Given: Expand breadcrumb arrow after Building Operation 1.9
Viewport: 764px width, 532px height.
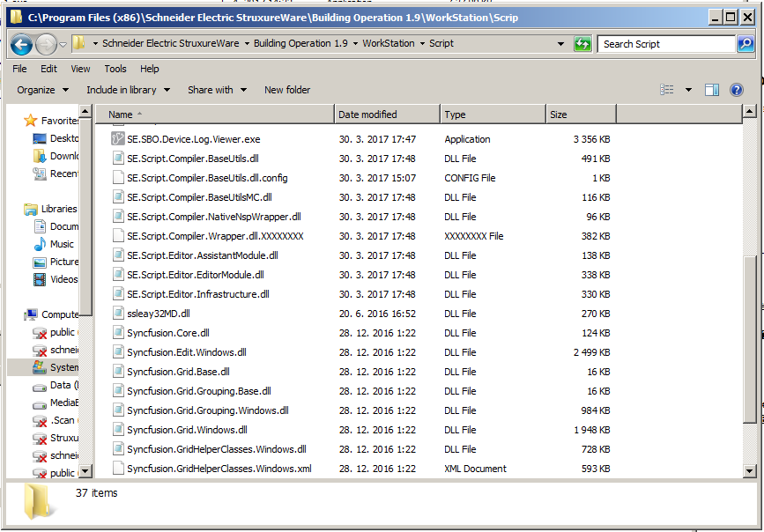Looking at the screenshot, I should click(355, 43).
